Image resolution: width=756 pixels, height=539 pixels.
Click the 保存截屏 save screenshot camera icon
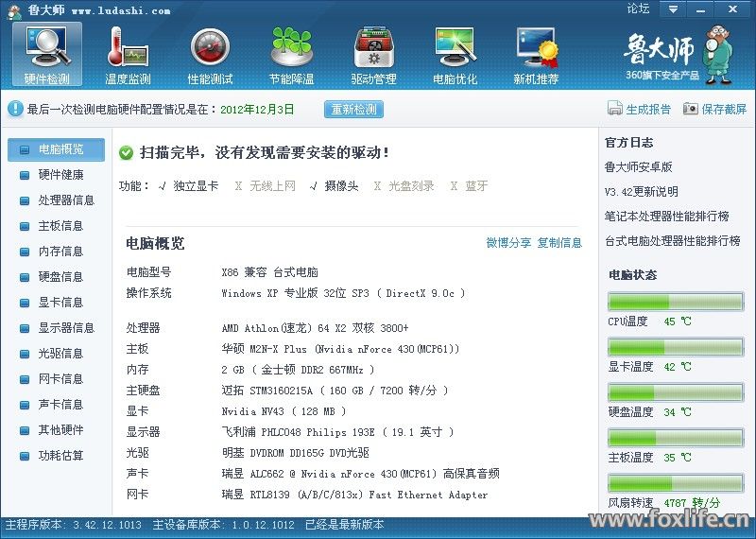point(691,109)
